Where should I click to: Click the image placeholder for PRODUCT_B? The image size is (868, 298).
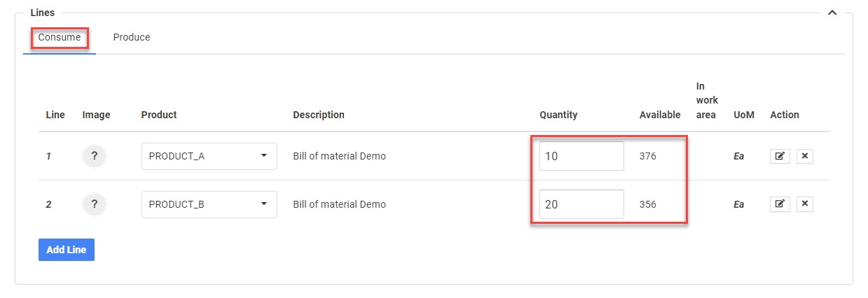pyautogui.click(x=94, y=204)
